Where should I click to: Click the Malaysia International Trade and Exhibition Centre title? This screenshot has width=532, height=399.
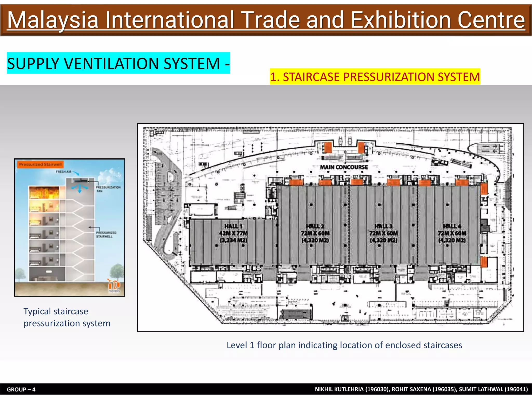tap(266, 20)
